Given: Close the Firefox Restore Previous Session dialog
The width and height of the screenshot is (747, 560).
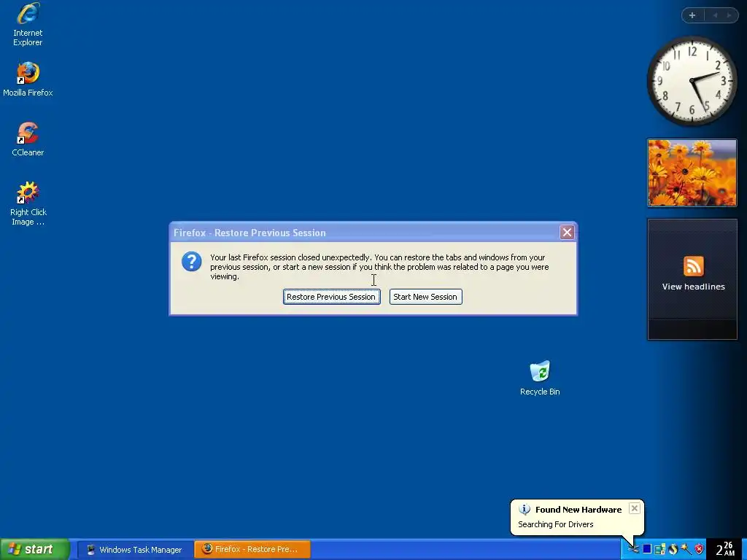Looking at the screenshot, I should click(566, 233).
